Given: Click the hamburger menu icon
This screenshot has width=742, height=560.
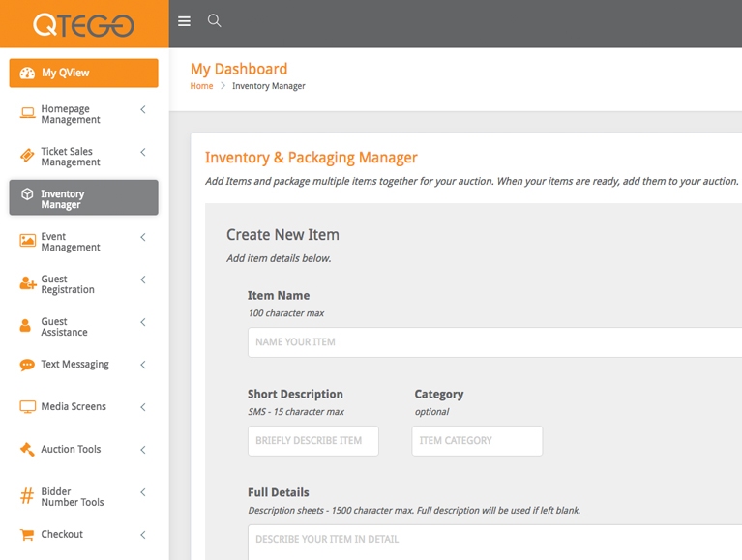Looking at the screenshot, I should [x=184, y=21].
